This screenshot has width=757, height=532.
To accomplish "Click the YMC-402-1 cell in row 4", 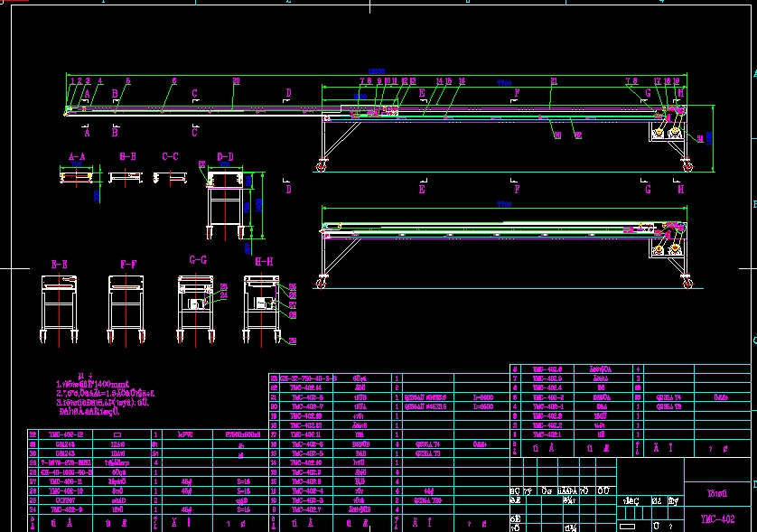I will pos(547,406).
